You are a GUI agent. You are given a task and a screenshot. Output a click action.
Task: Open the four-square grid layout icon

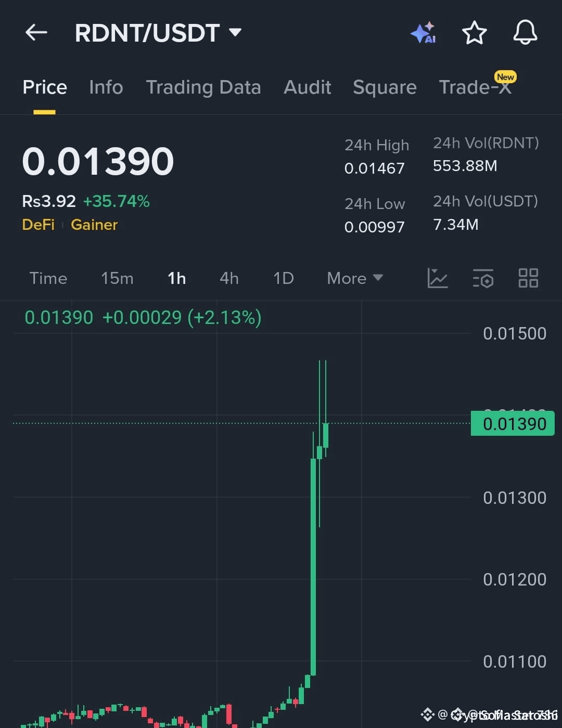[528, 278]
